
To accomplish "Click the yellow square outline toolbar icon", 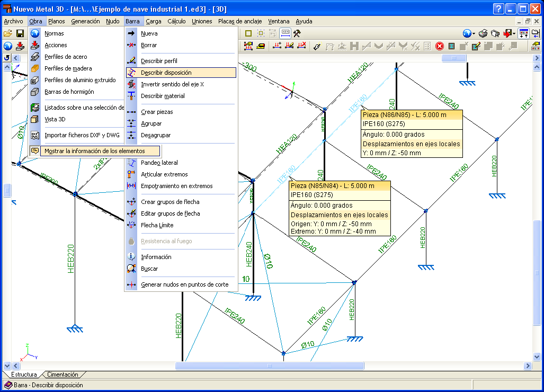I will [248, 33].
